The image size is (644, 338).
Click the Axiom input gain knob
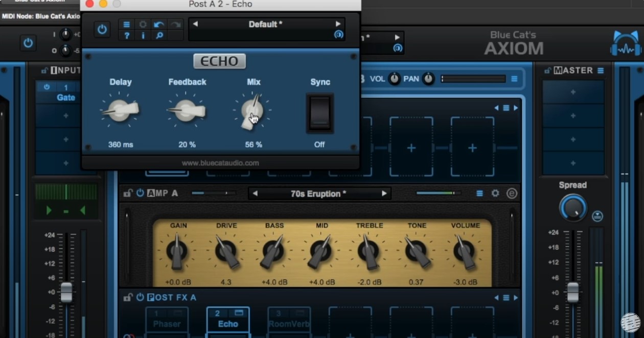65,35
